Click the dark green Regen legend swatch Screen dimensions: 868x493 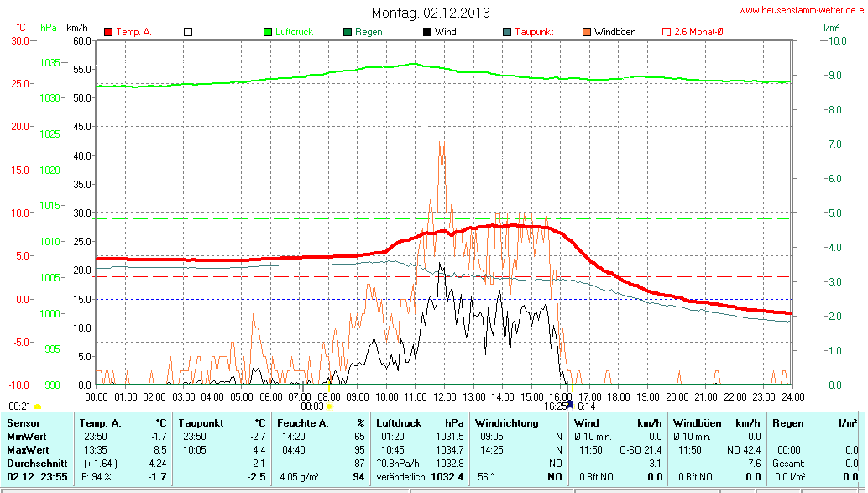click(348, 32)
